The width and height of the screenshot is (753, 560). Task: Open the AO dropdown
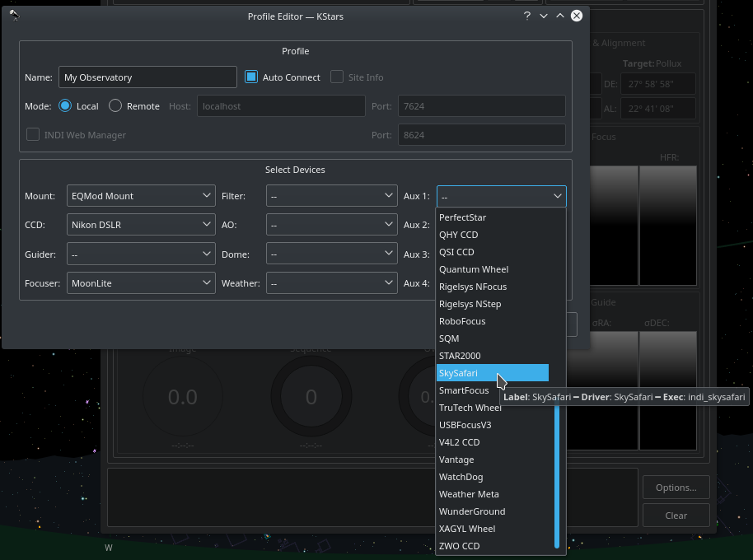click(x=332, y=224)
